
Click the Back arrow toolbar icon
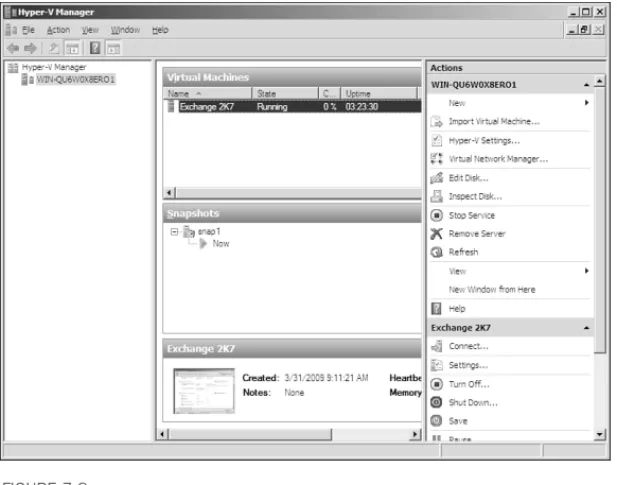pyautogui.click(x=13, y=48)
